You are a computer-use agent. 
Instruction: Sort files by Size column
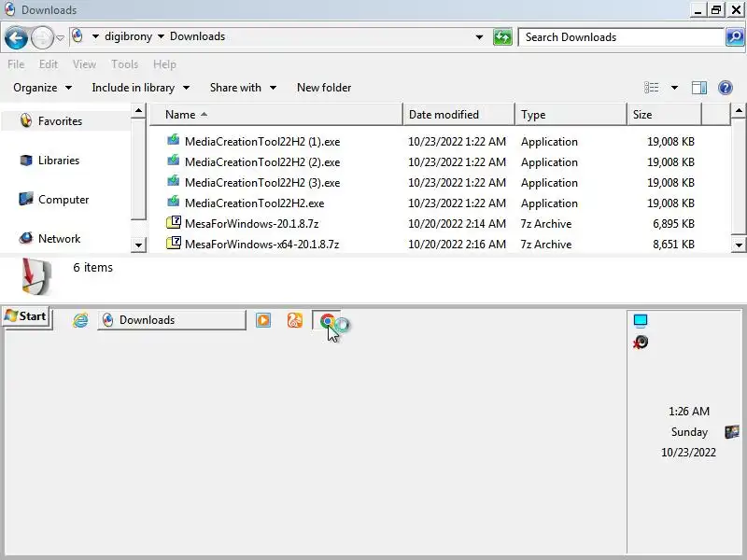click(x=664, y=115)
